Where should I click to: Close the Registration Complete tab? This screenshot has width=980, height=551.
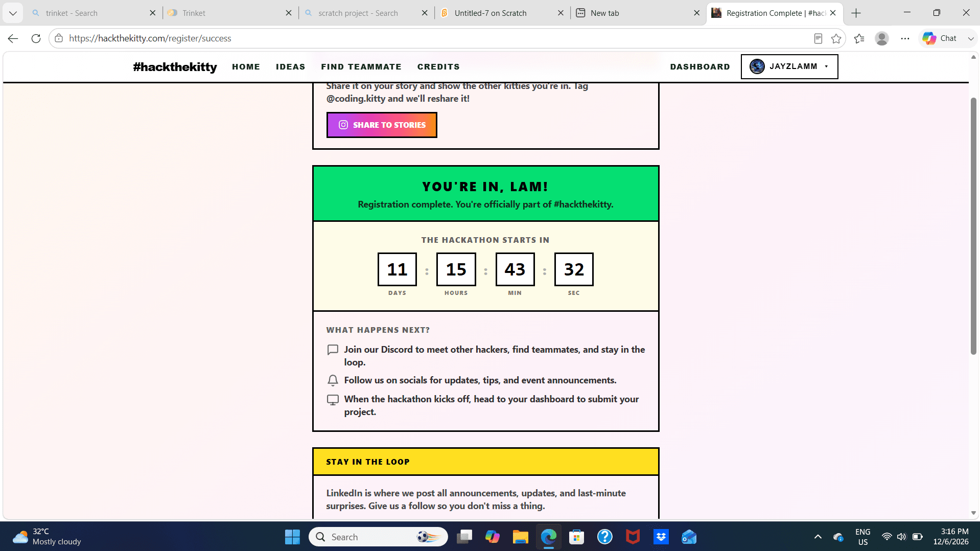pos(833,13)
